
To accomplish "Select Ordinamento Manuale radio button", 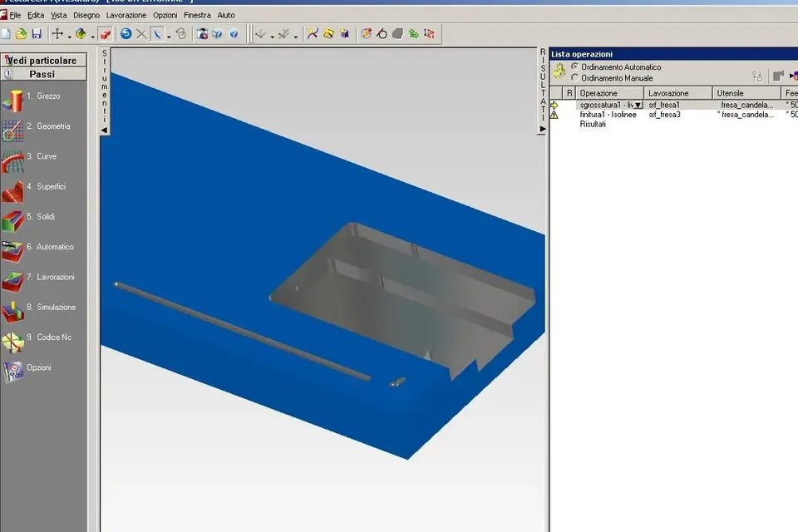I will (x=574, y=78).
